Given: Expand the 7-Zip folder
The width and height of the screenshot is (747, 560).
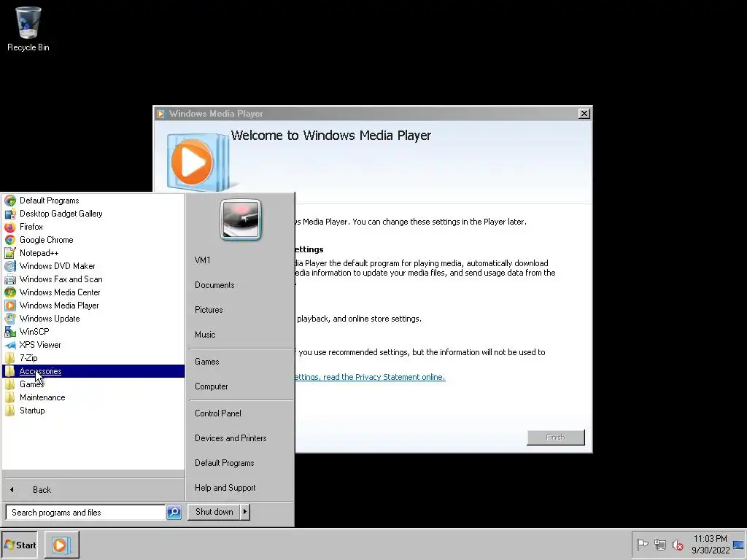Looking at the screenshot, I should (93, 358).
